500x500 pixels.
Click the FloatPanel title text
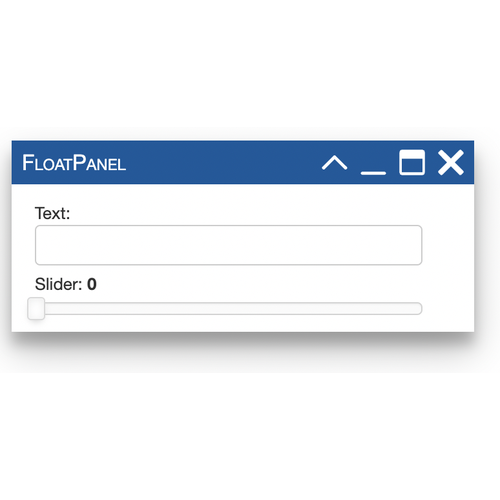[x=74, y=163]
